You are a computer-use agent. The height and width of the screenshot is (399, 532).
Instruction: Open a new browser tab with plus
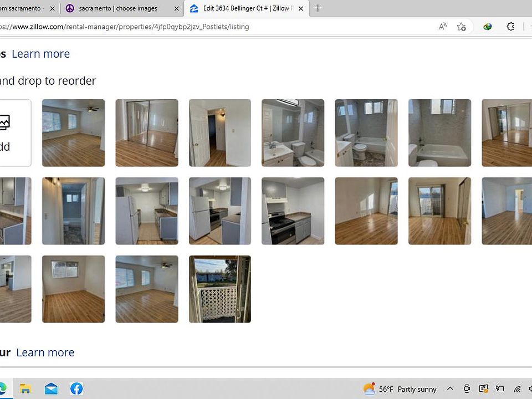[x=318, y=8]
